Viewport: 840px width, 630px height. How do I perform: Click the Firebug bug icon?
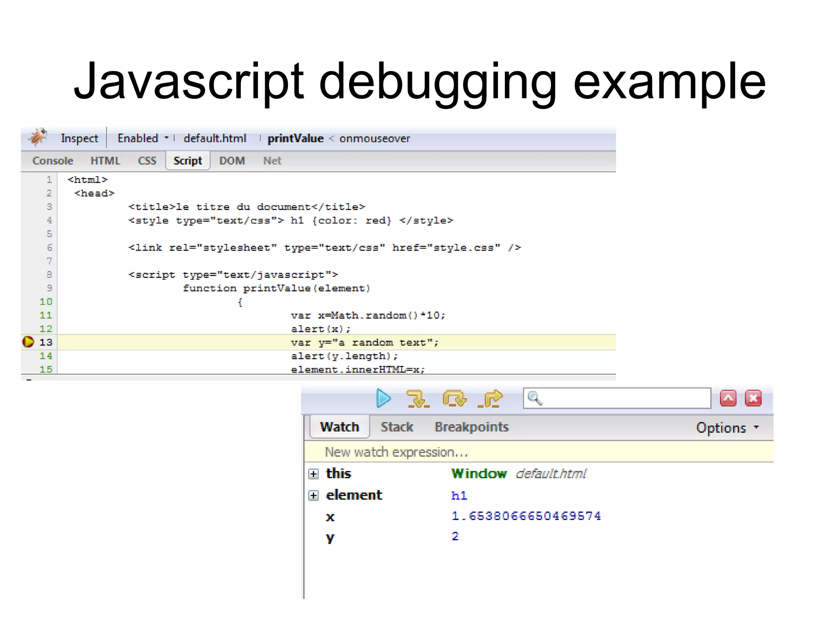38,137
